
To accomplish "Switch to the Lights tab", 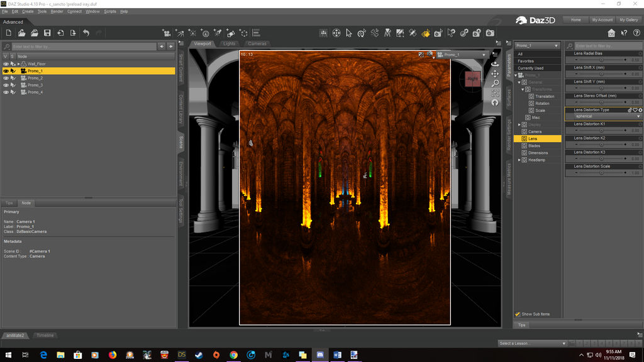I will pyautogui.click(x=229, y=43).
